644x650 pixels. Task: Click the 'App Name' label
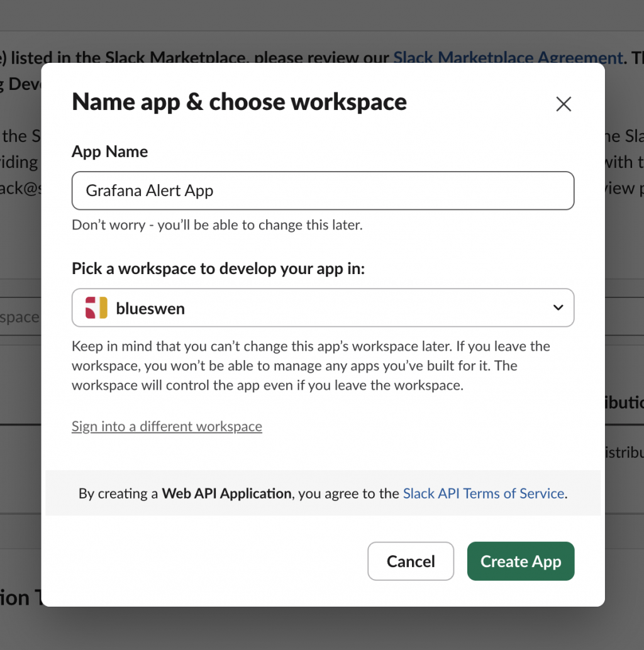(x=109, y=151)
